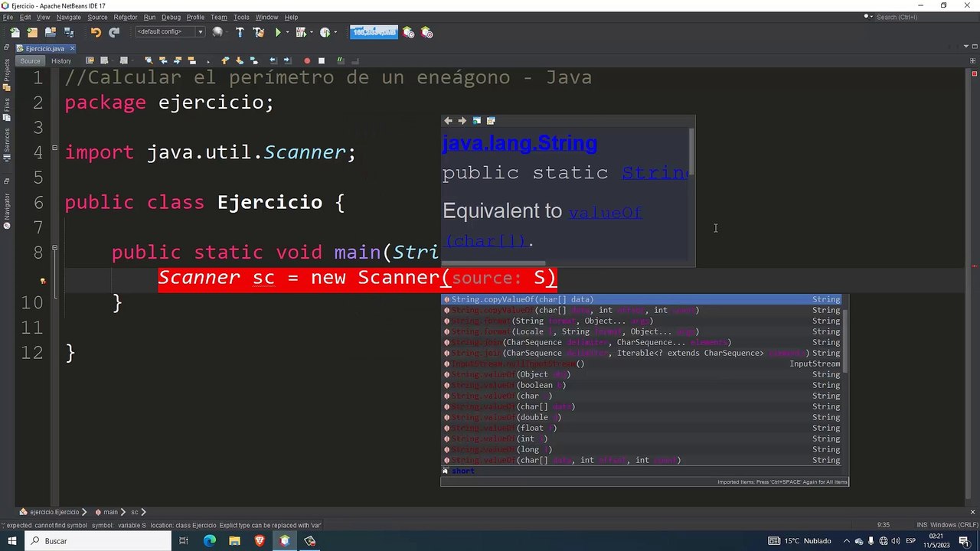Click Javadoc popup back arrow
980x551 pixels.
[449, 121]
